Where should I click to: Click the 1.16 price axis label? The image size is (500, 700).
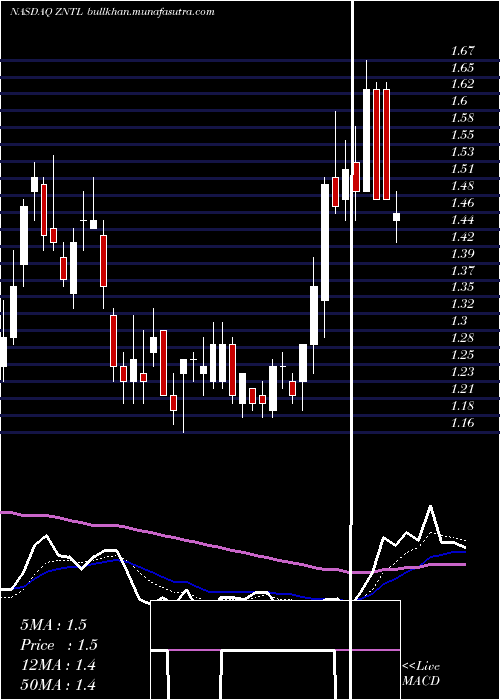click(x=462, y=423)
